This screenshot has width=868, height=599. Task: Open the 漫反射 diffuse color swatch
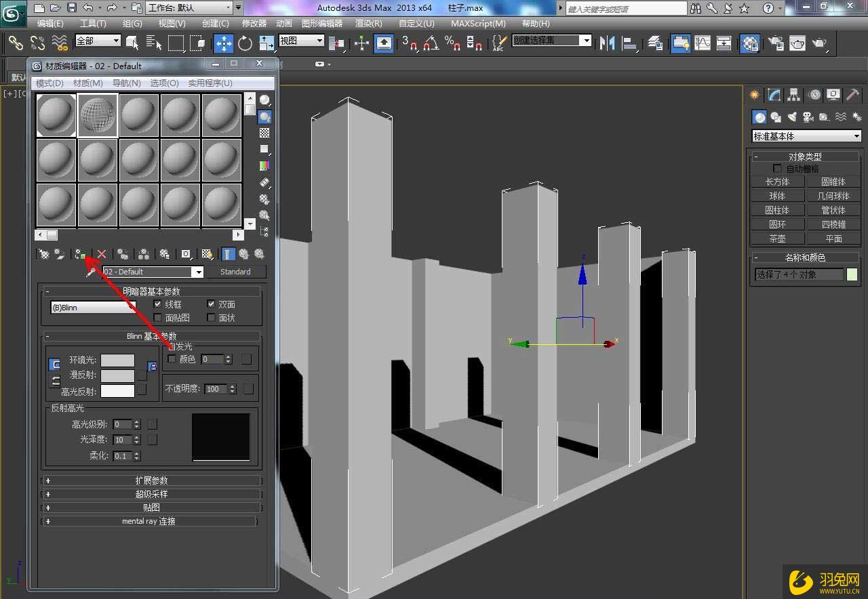[117, 375]
